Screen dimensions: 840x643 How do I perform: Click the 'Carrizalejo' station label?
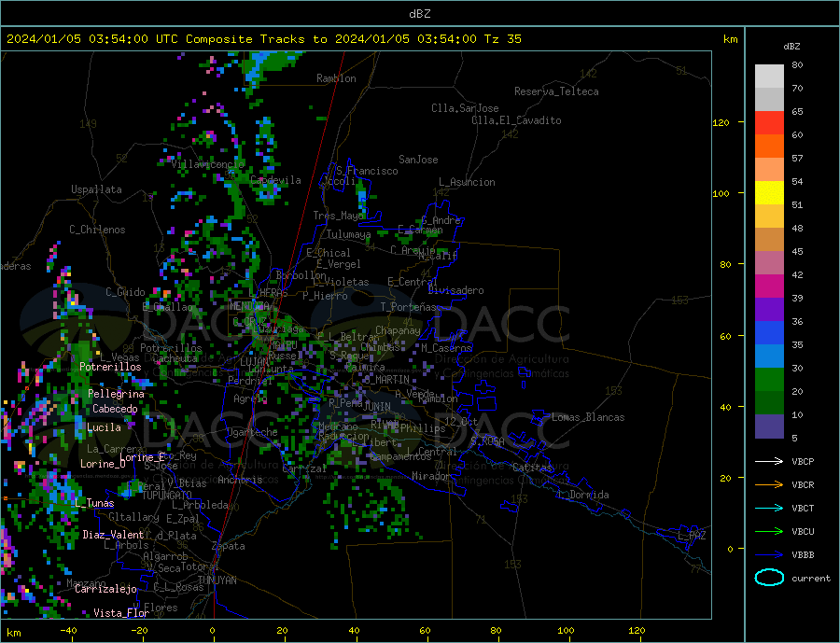(105, 590)
